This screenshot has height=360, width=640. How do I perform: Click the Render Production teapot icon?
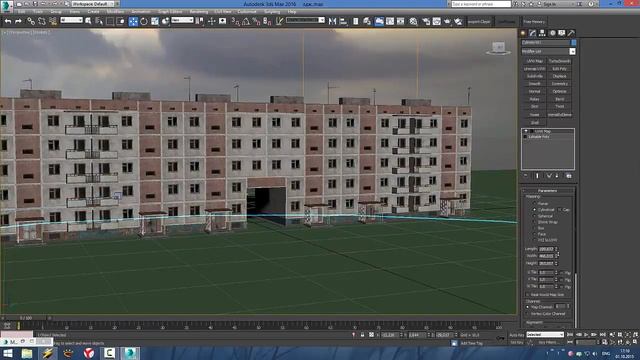[447, 21]
